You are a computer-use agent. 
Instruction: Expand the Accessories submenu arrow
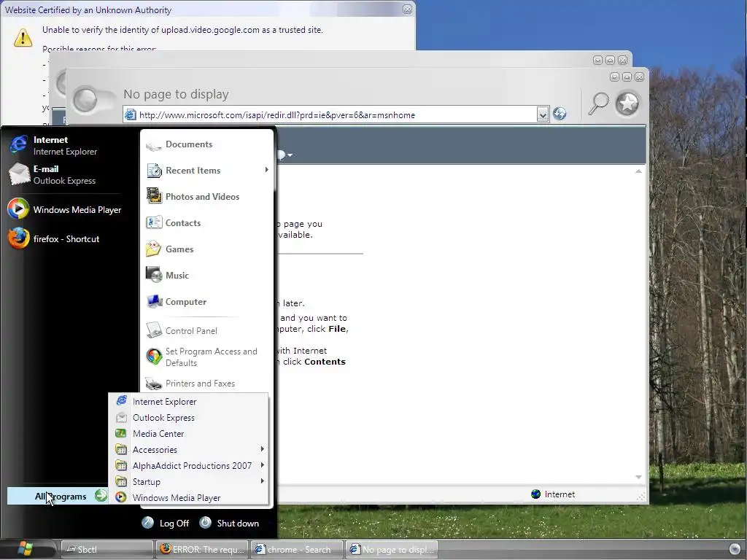click(x=262, y=449)
